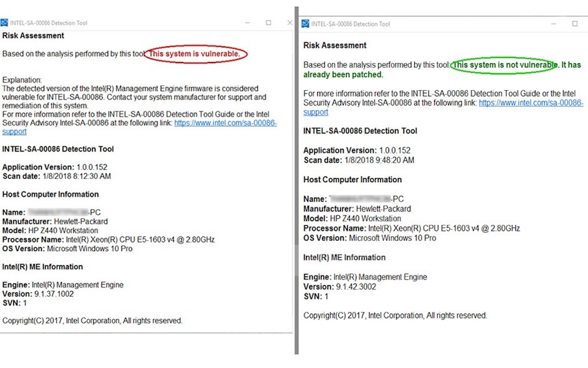Click ME version '9.1.37.1002'
This screenshot has height=368, width=588.
coord(54,294)
